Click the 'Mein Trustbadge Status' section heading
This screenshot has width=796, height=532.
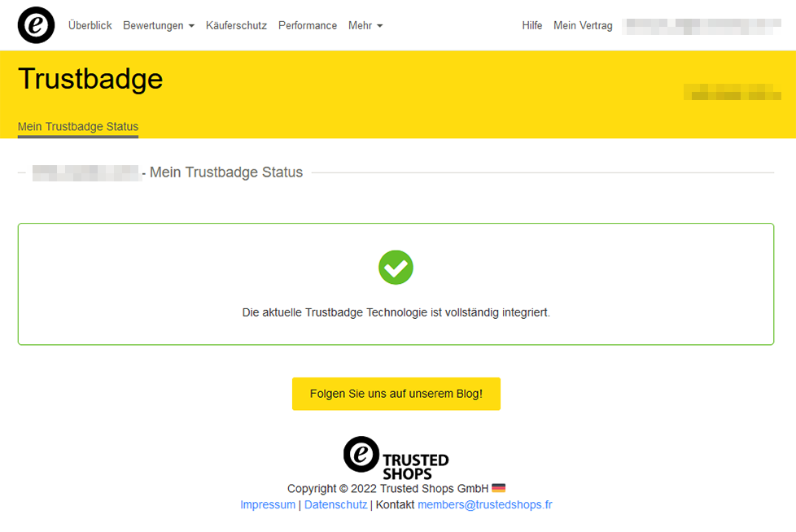[226, 172]
